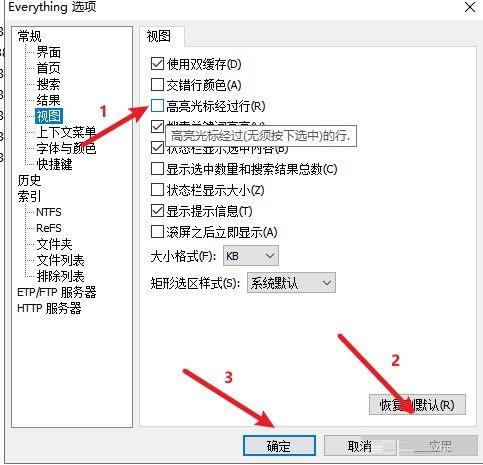Open the 大小格式 KB dropdown
This screenshot has width=483, height=465.
(251, 256)
